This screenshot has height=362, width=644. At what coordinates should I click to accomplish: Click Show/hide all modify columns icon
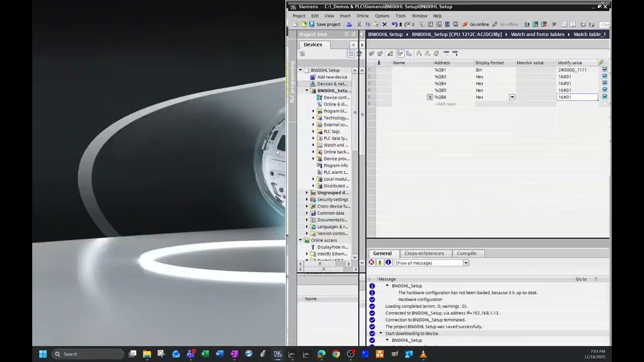(x=400, y=53)
